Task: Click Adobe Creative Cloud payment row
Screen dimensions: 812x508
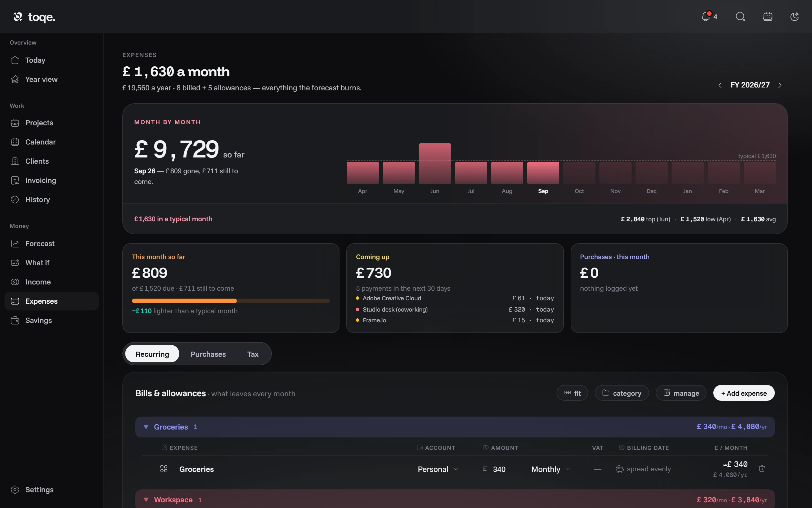Action: click(455, 298)
